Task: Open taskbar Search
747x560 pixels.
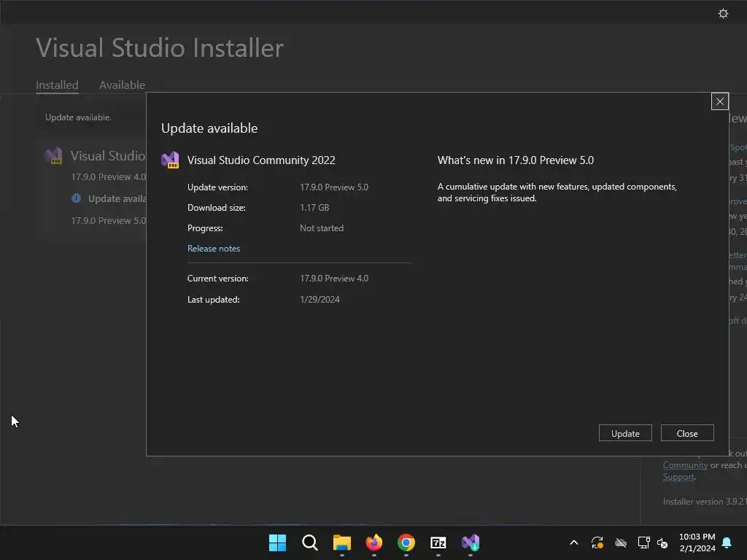Action: click(x=309, y=542)
